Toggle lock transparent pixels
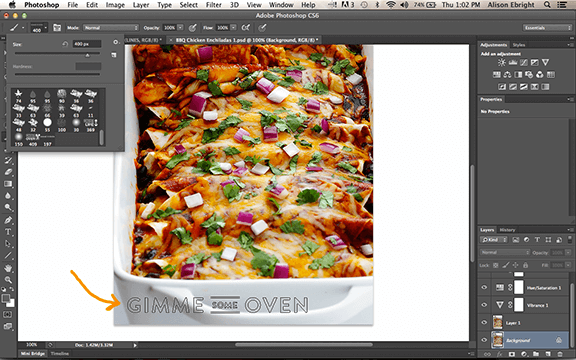576x360 pixels. point(496,265)
